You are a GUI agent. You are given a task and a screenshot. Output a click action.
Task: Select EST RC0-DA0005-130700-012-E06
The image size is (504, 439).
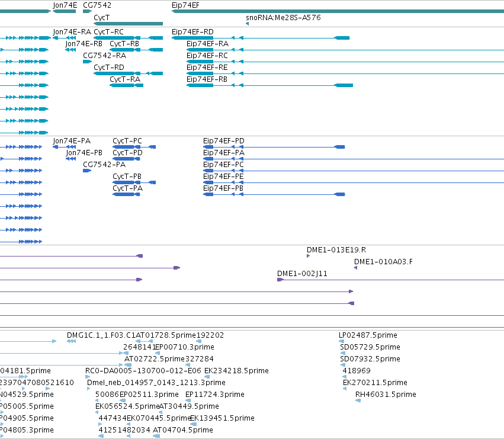point(143,371)
